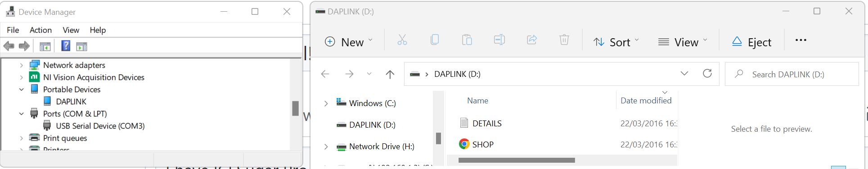Select Network Drive (H:) in navigation pane
The image size is (868, 169).
[x=382, y=147]
